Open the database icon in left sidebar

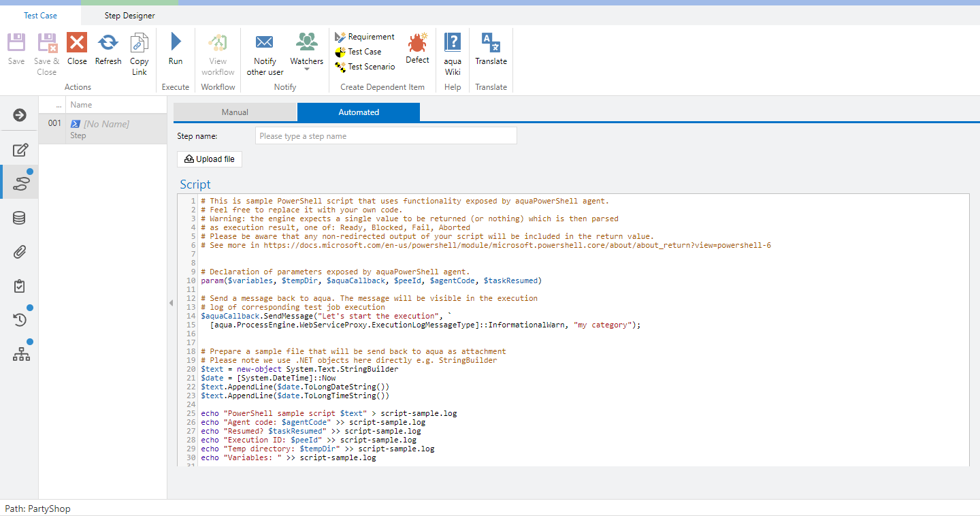coord(20,218)
